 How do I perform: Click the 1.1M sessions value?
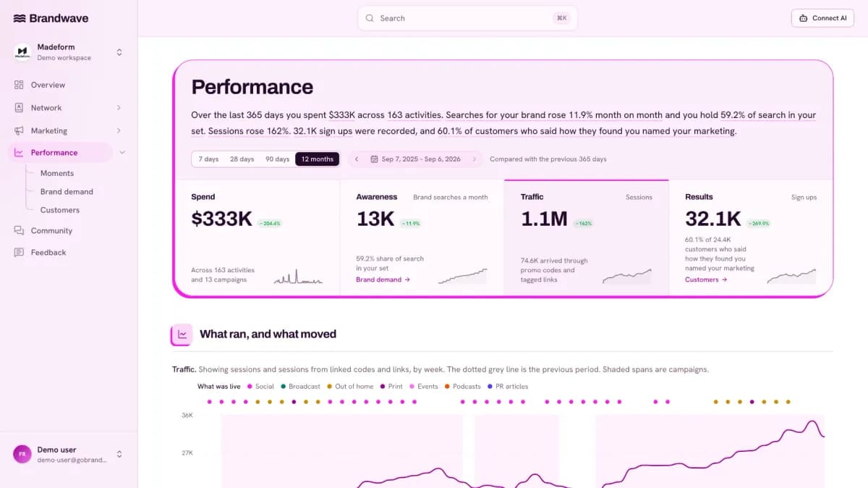pos(544,219)
